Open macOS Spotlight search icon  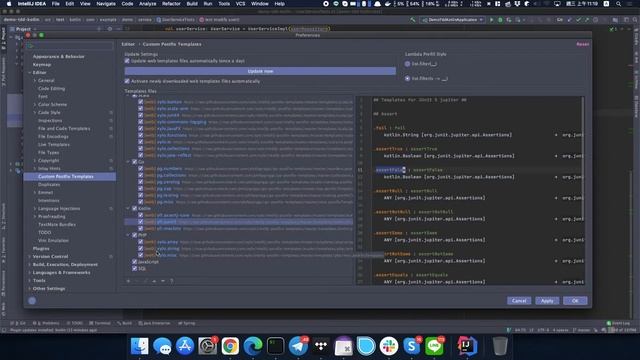click(619, 4)
